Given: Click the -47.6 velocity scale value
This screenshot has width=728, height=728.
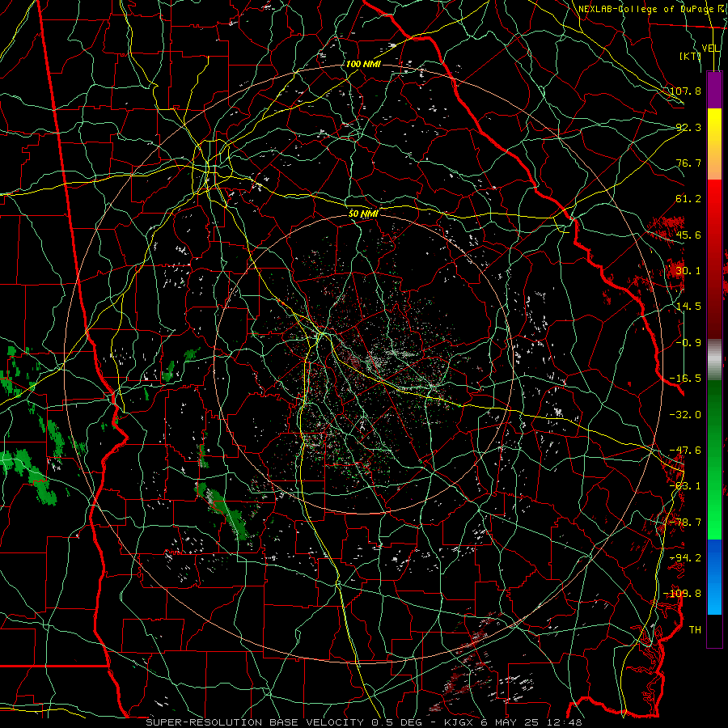Looking at the screenshot, I should 686,451.
